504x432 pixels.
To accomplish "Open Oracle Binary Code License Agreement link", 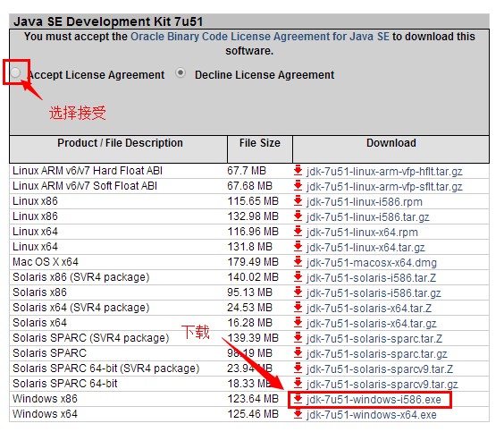I will pos(260,37).
